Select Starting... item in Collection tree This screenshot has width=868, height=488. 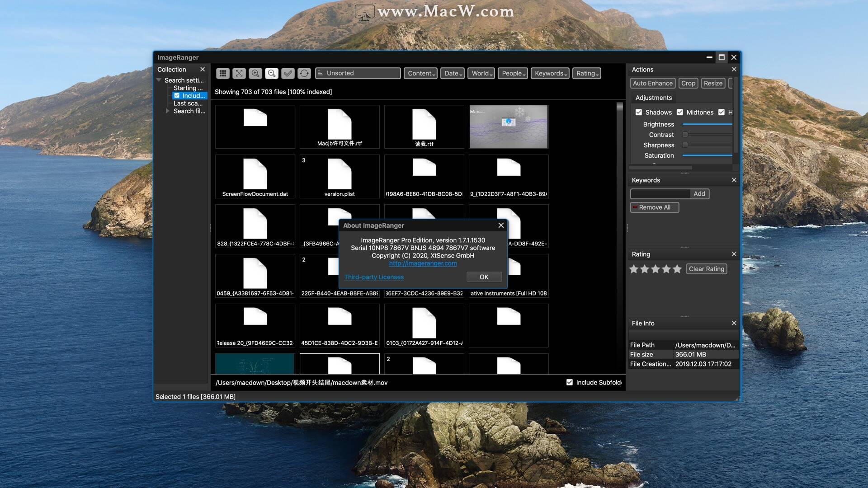click(188, 88)
